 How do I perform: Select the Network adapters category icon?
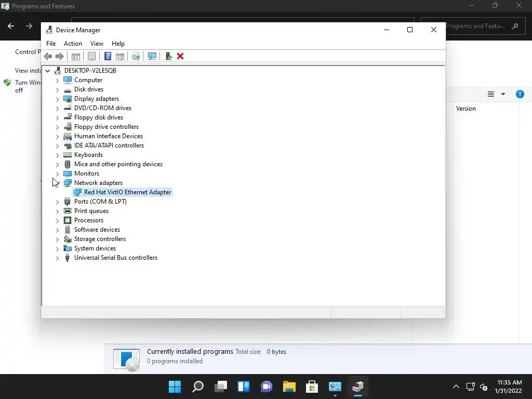pyautogui.click(x=68, y=183)
